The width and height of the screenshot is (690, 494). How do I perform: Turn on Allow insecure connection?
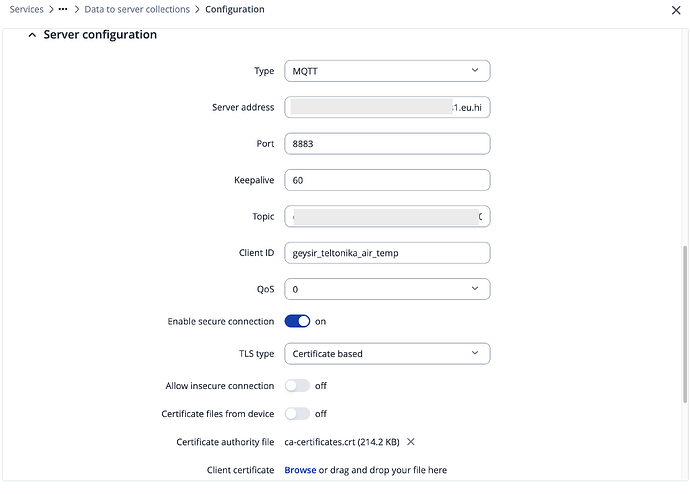[x=297, y=385]
